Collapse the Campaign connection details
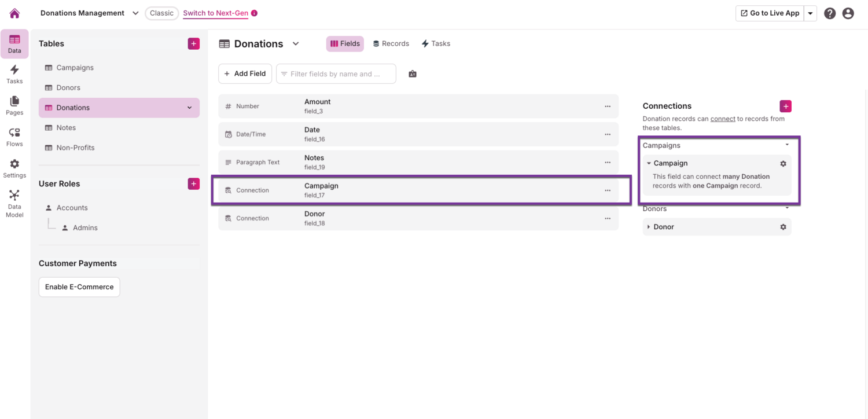Viewport: 868px width, 419px height. coord(649,163)
